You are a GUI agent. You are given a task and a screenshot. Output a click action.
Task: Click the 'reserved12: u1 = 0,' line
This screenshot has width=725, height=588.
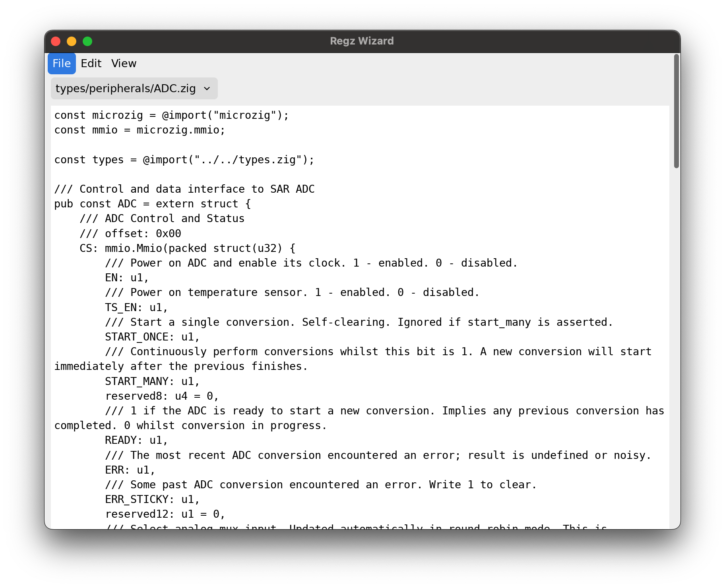[165, 514]
